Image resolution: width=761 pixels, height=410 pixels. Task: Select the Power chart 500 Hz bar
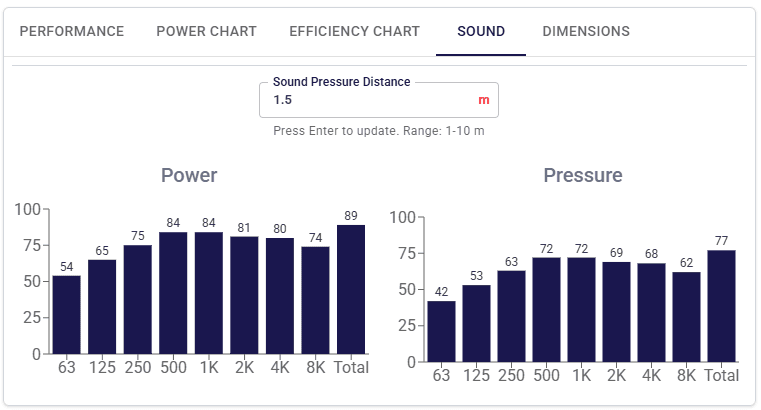click(x=173, y=293)
